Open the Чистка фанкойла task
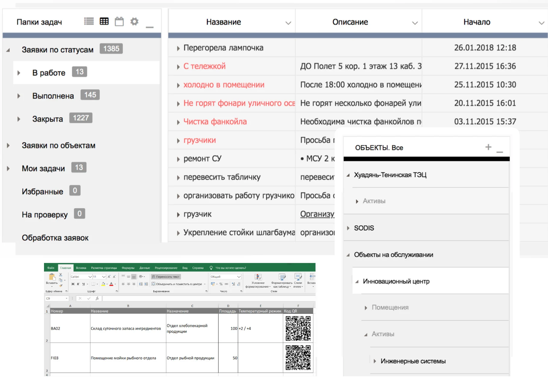This screenshot has width=548, height=392. pyautogui.click(x=215, y=122)
